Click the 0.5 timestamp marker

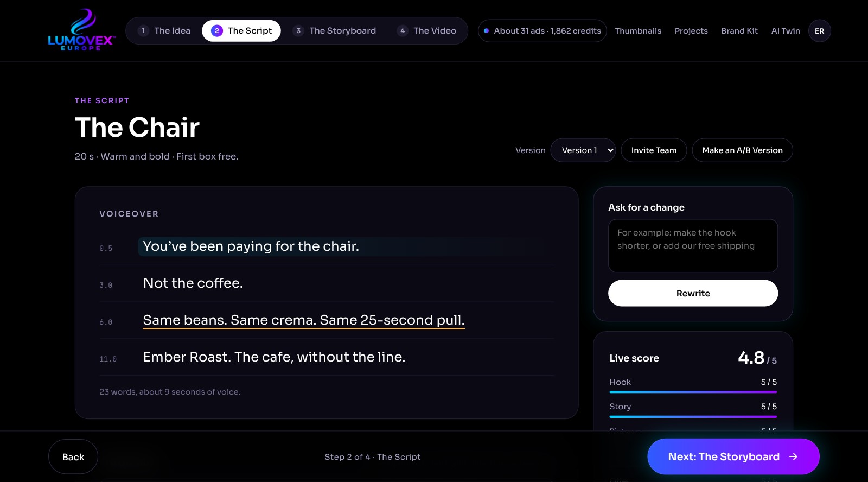[x=106, y=248]
